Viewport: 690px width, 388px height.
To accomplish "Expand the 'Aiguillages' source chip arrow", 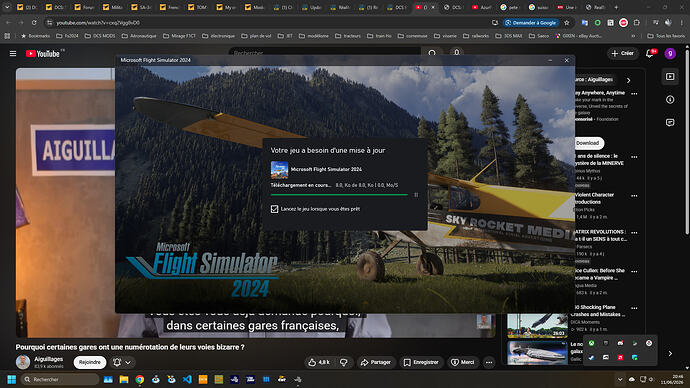I will (628, 80).
